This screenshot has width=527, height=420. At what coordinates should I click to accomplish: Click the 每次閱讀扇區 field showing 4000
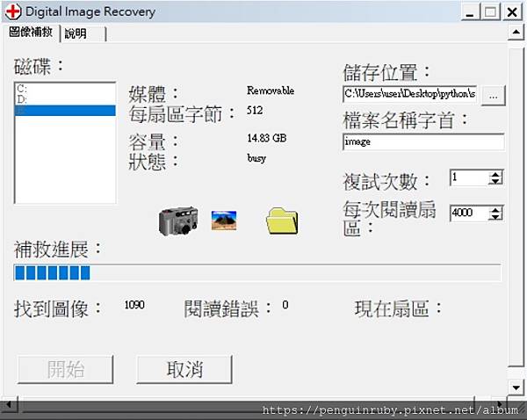(x=469, y=213)
